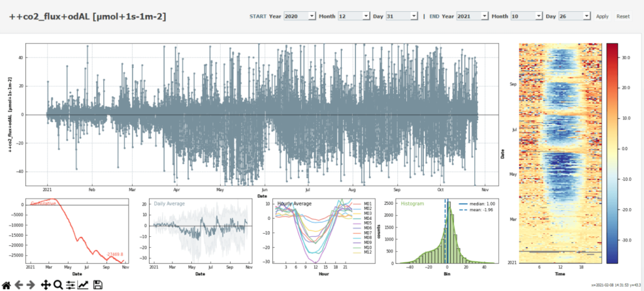Viewport: 644px width, 291px height.
Task: Open the END Year dropdown showing 2021
Action: point(472,16)
